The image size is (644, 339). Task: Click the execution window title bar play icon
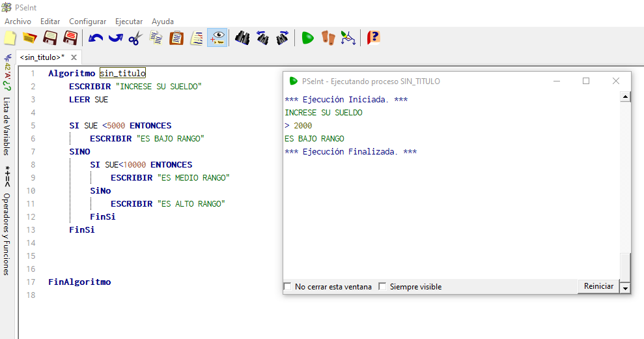coord(293,81)
